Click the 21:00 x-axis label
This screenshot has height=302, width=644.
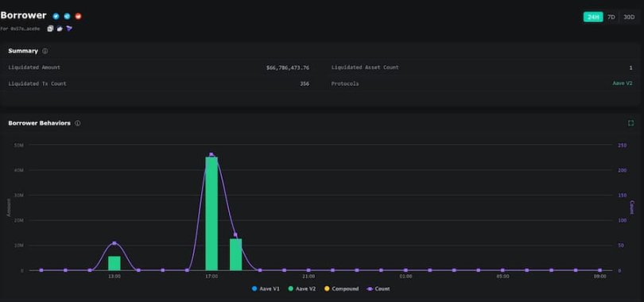tap(308, 277)
